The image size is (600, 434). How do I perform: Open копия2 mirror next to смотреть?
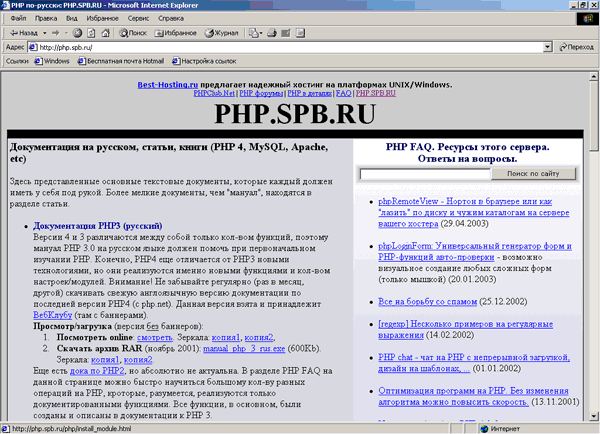tap(259, 338)
